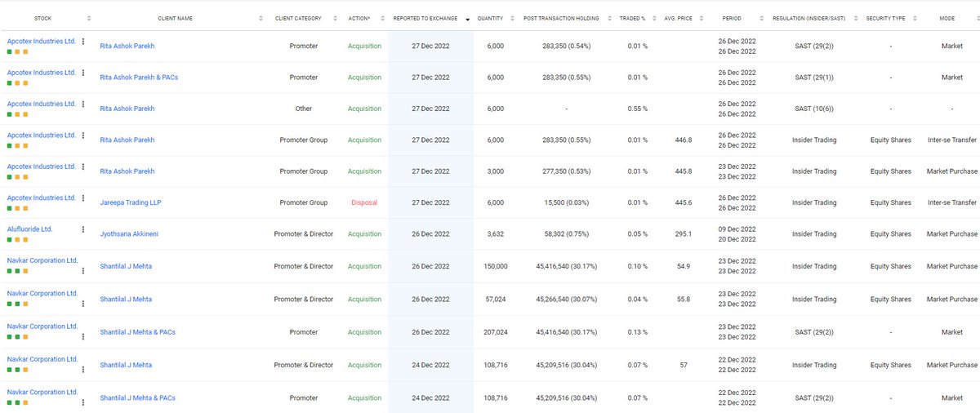Sort by Quantity column arrow
The height and width of the screenshot is (413, 980).
pos(512,18)
